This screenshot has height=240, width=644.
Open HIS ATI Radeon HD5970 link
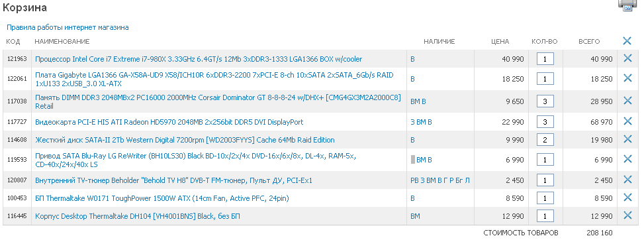169,122
